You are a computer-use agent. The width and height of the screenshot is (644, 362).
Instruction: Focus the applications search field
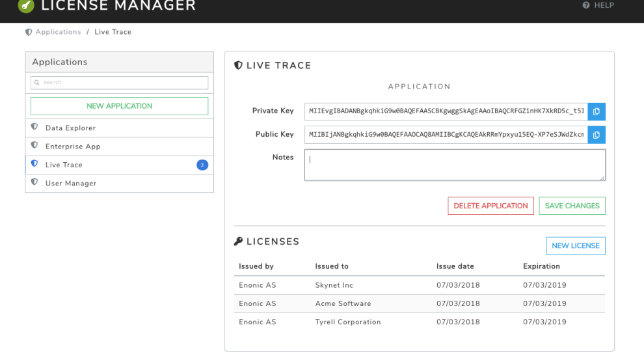[x=119, y=83]
